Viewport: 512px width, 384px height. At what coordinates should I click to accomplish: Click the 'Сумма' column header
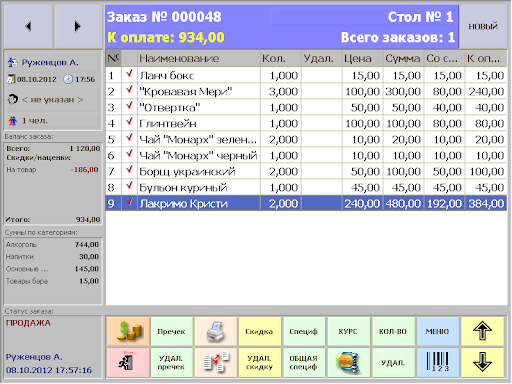click(404, 58)
